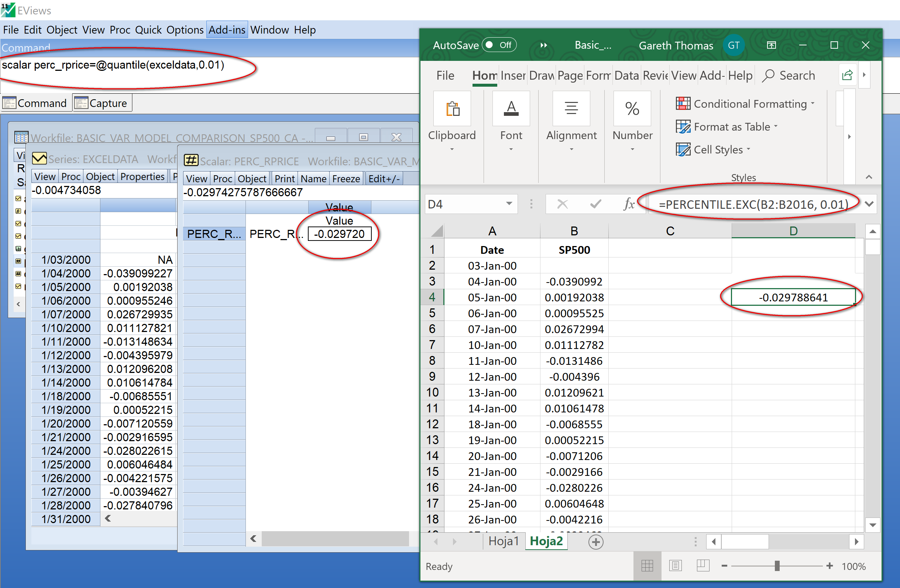Click the zoom in plus icon

(x=829, y=566)
